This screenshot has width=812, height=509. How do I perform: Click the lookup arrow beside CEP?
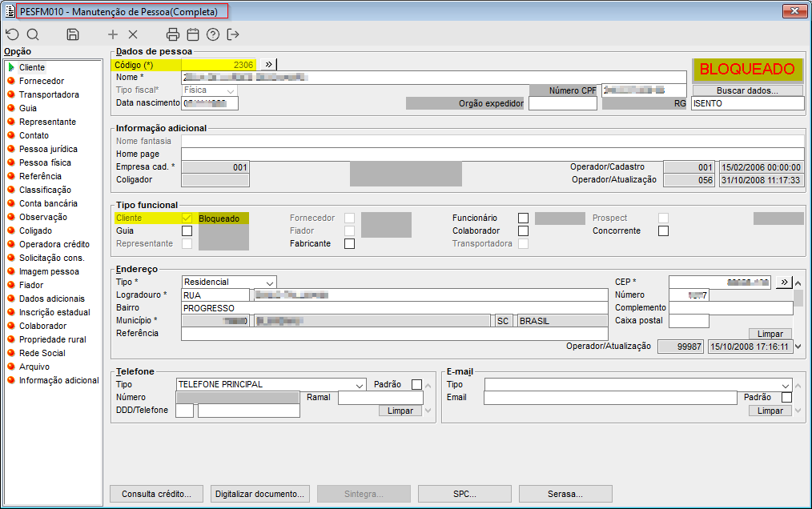[784, 282]
